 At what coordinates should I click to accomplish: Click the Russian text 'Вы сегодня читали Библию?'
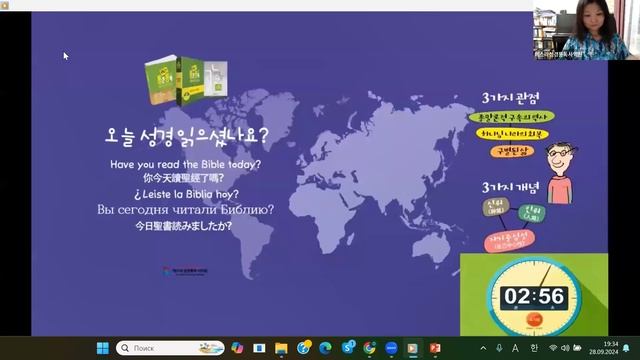pos(185,210)
